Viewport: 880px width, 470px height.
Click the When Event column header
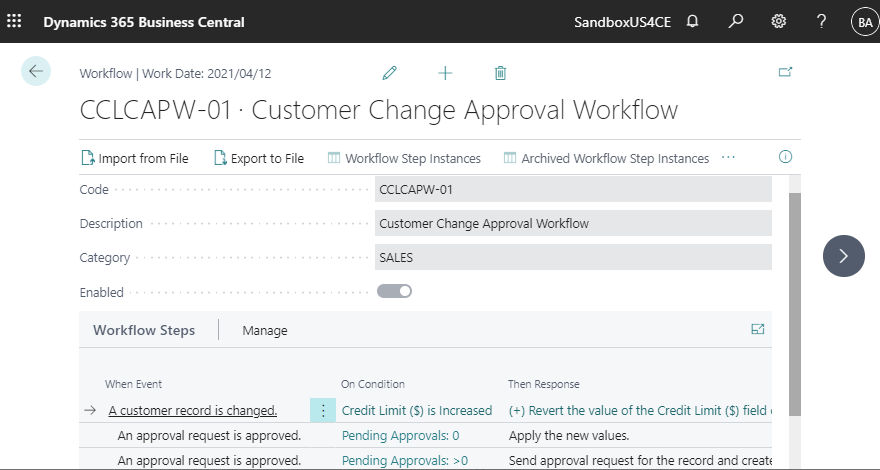(x=134, y=384)
